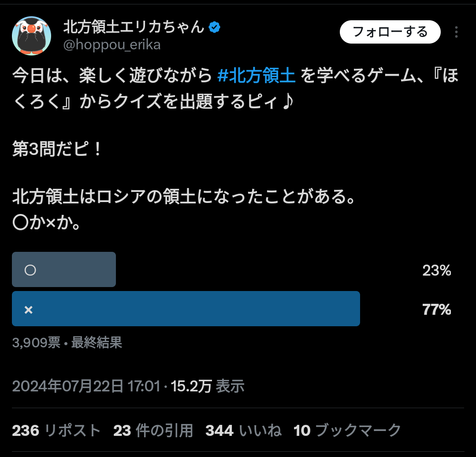The image size is (476, 457).
Task: Click the display name 北方領土エリカちゃん
Action: pos(134,27)
